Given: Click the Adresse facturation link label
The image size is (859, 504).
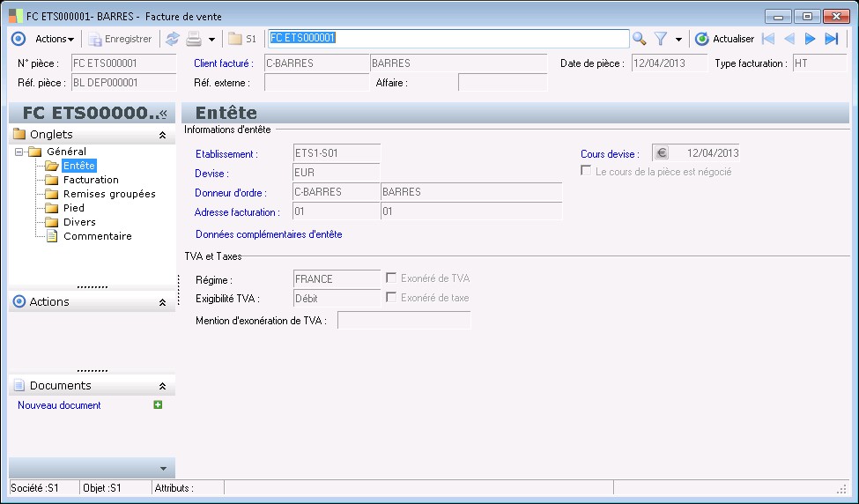Looking at the screenshot, I should point(237,212).
